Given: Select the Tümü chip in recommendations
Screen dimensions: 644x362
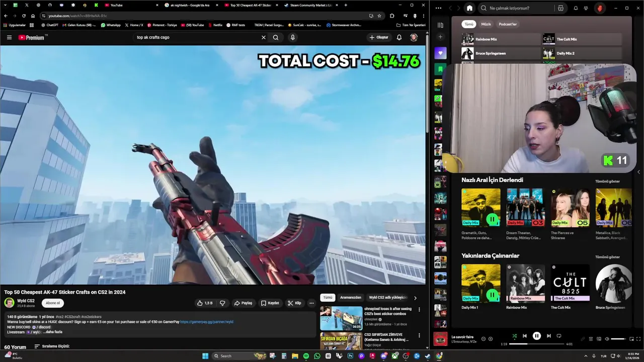Looking at the screenshot, I should [328, 297].
